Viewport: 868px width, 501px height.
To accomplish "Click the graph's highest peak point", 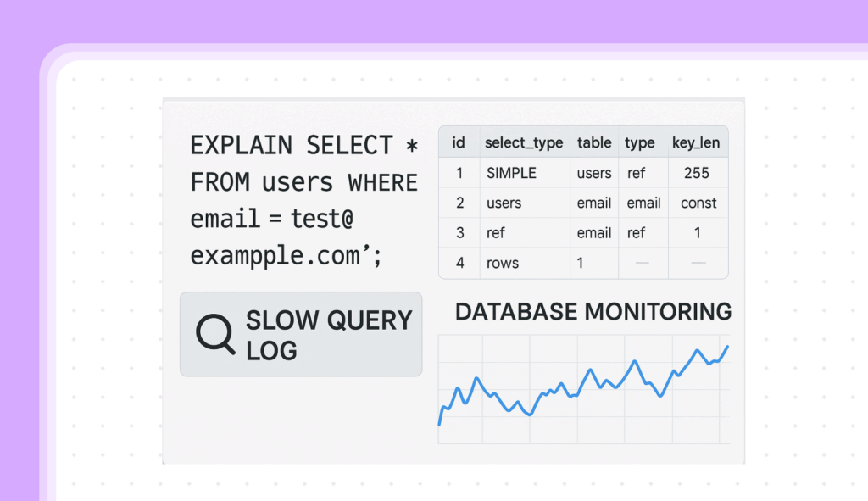I will [726, 346].
